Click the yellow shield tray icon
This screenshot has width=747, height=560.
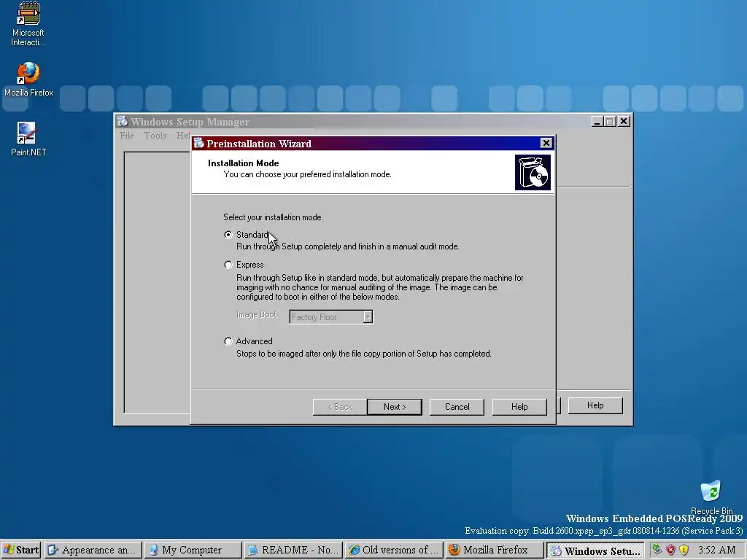[684, 550]
